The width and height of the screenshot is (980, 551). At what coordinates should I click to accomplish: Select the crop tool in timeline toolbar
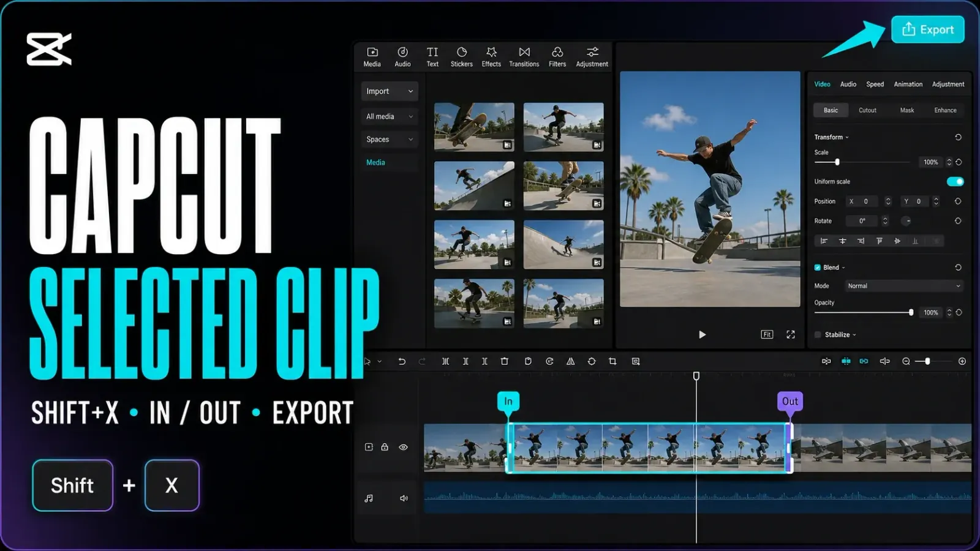pyautogui.click(x=612, y=361)
